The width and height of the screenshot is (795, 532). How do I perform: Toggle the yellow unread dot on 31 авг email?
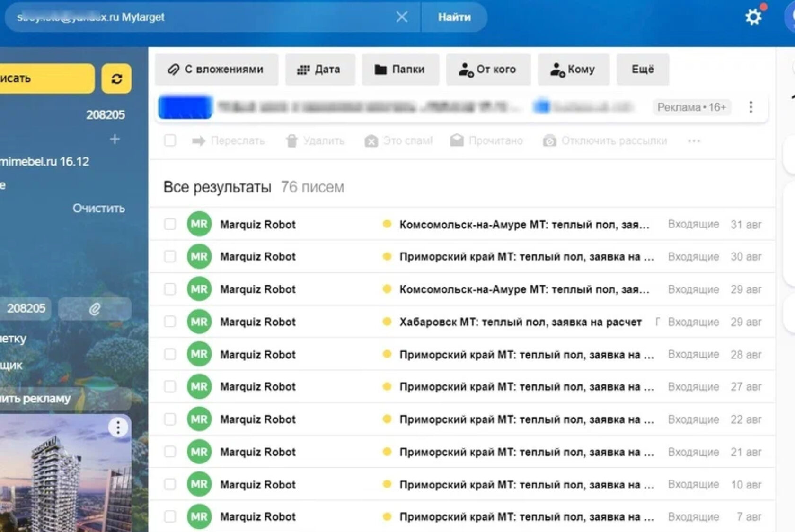(x=387, y=224)
